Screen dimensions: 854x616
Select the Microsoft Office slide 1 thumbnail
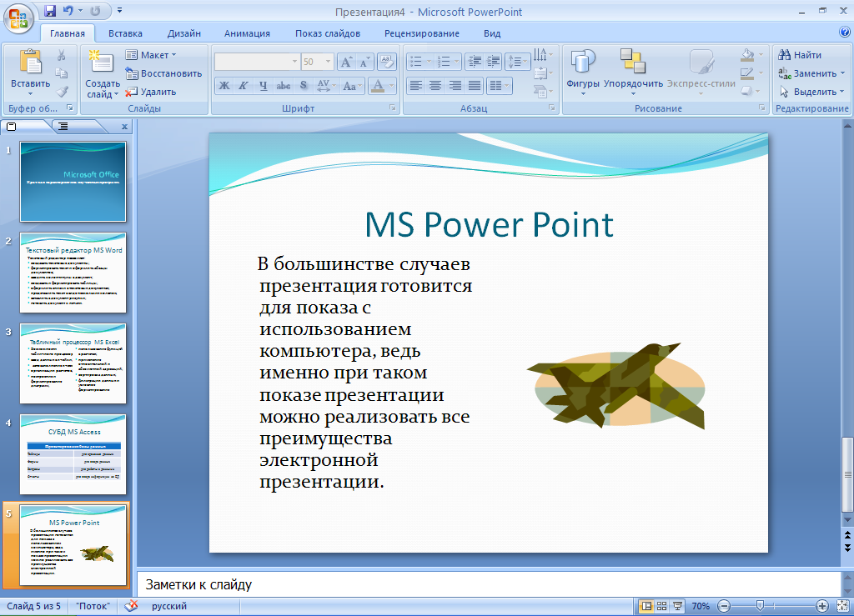pyautogui.click(x=73, y=181)
